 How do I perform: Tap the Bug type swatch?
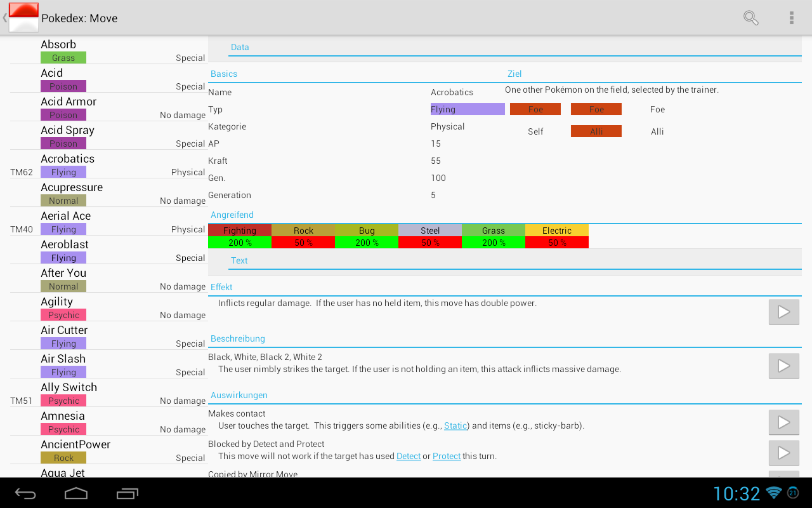point(367,231)
